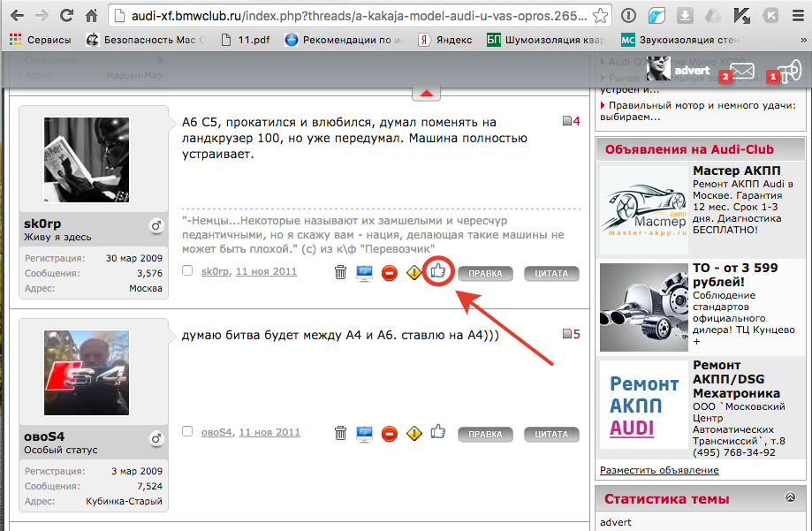Tick the checkbox on sk0rp's post
The height and width of the screenshot is (531, 812).
(187, 270)
